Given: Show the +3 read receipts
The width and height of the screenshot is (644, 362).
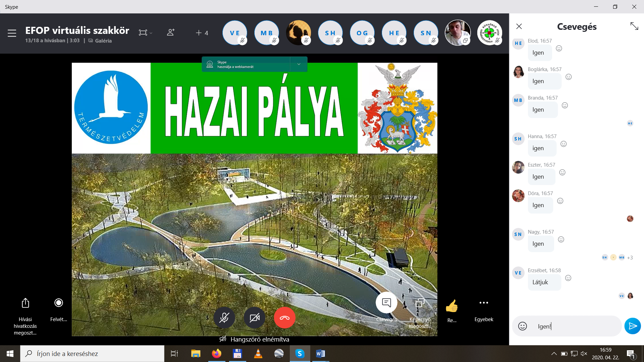Looking at the screenshot, I should point(630,258).
